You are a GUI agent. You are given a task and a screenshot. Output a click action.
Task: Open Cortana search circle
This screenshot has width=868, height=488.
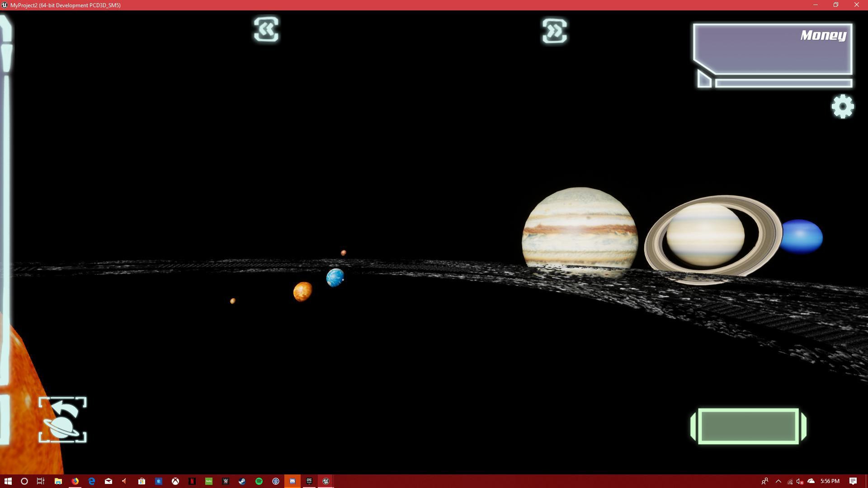coord(24,481)
